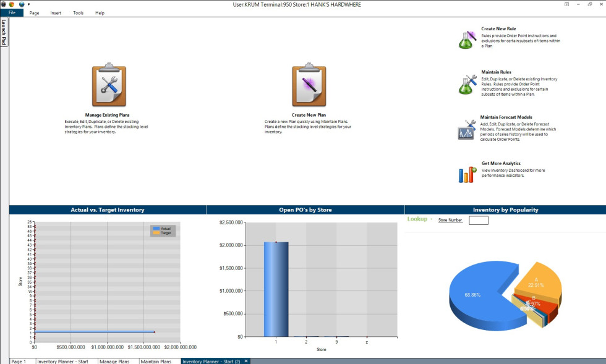
Task: Open the Get More Analytics bar chart icon
Action: pos(467,174)
